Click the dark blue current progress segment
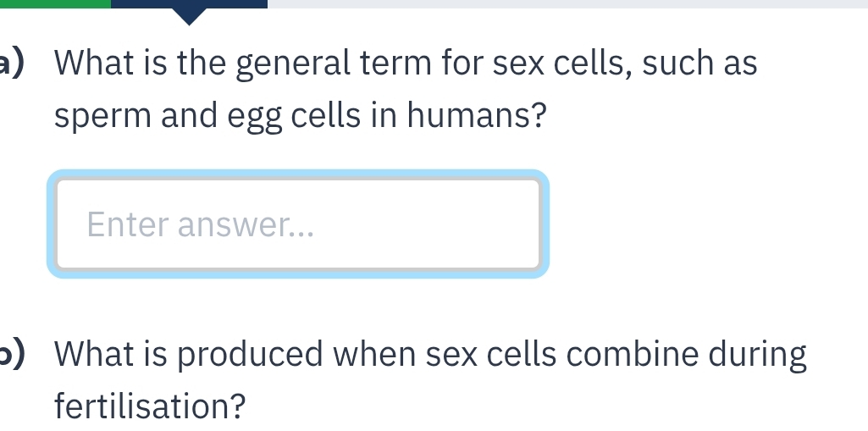Image resolution: width=868 pixels, height=431 pixels. [188, 3]
